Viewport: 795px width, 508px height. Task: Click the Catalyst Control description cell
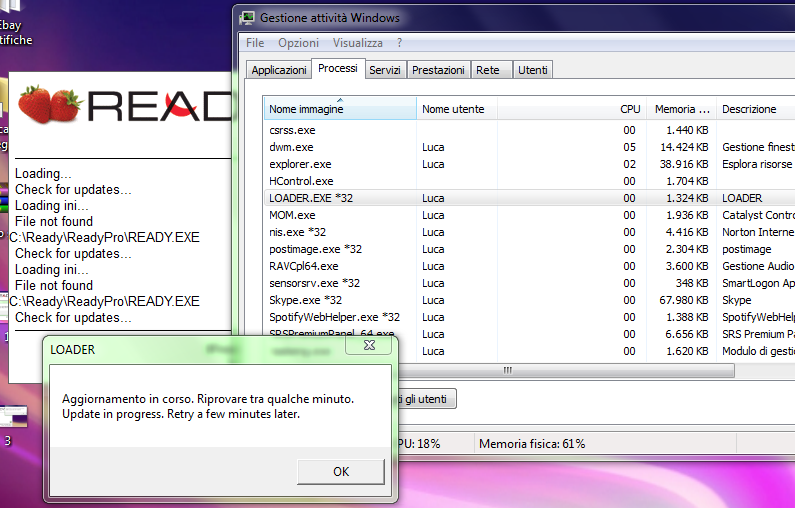click(757, 215)
